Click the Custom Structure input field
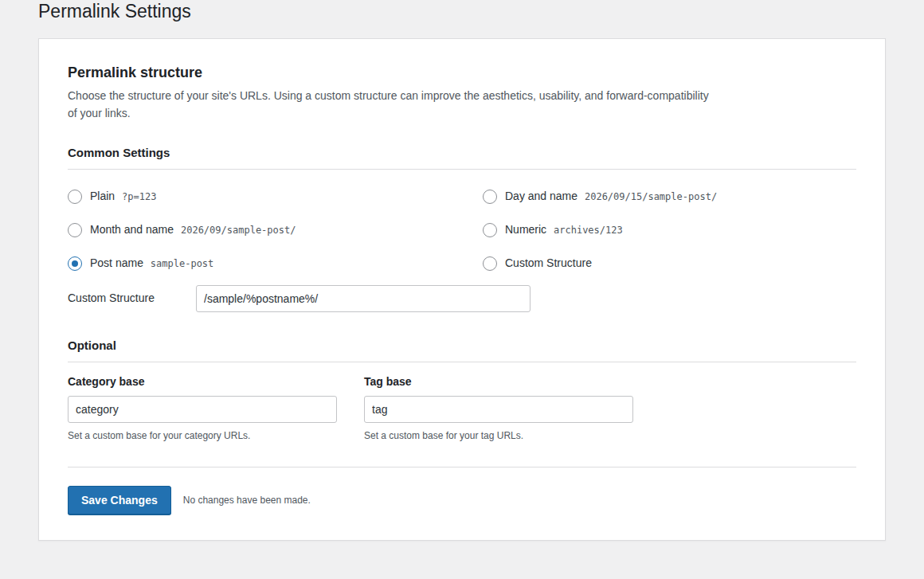Image resolution: width=924 pixels, height=579 pixels. tap(363, 299)
